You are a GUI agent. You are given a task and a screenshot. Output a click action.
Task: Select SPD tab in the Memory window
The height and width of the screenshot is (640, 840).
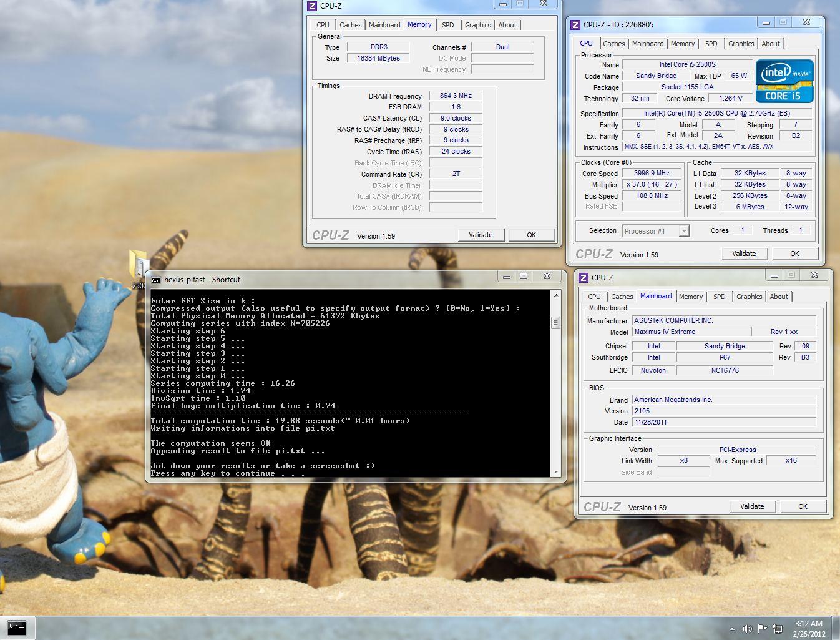click(x=447, y=25)
